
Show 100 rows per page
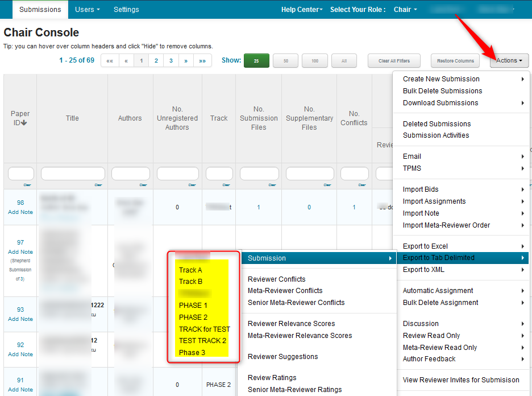pos(314,61)
